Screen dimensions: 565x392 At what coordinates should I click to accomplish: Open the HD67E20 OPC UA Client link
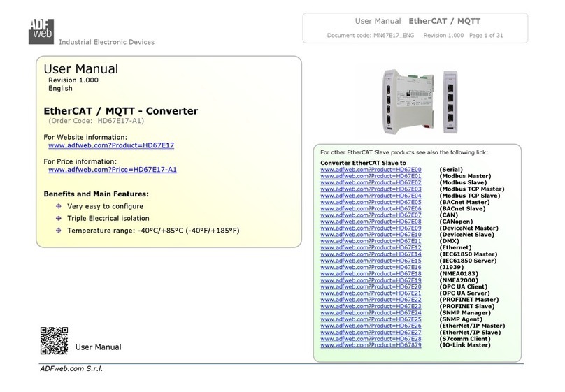tap(371, 286)
